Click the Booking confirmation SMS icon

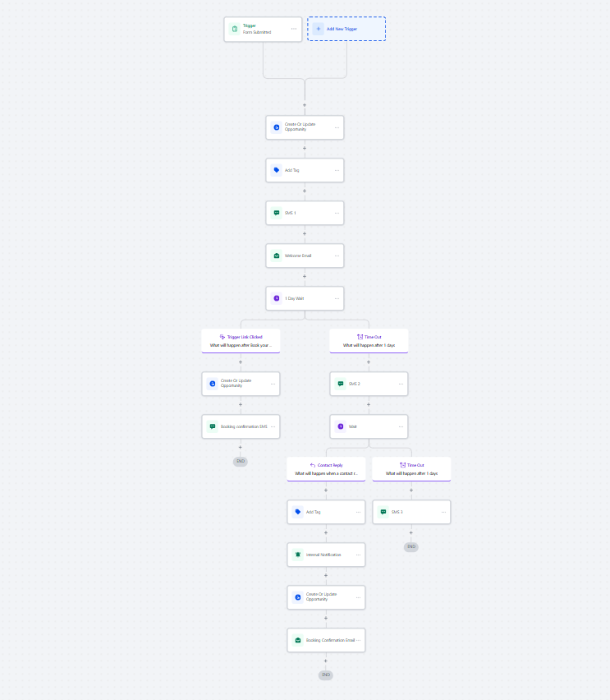click(x=213, y=426)
